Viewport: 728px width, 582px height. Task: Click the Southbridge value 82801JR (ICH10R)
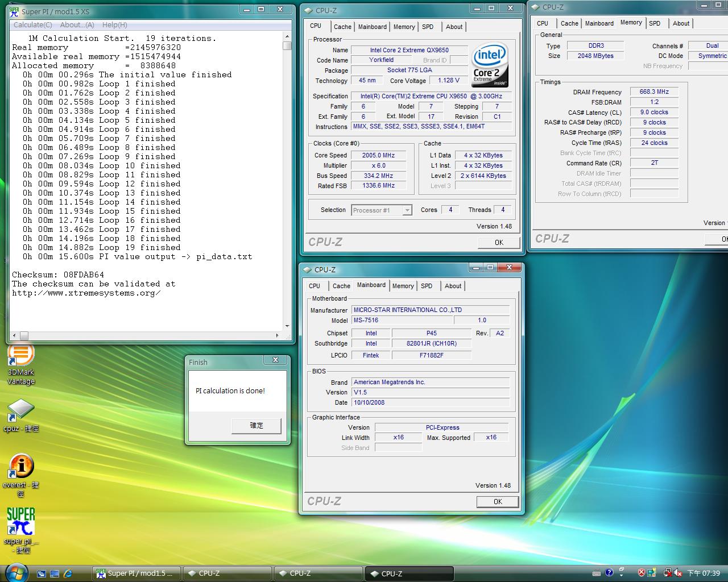point(432,343)
